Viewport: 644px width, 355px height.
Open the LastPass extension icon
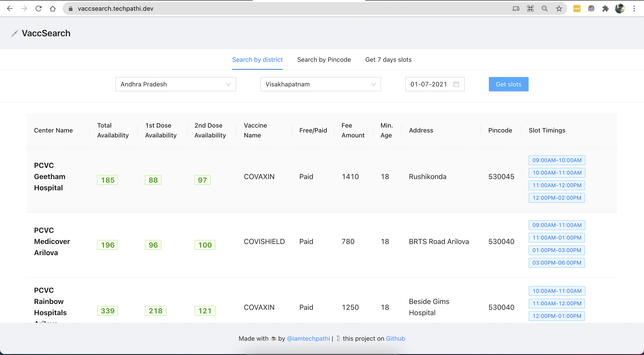click(577, 8)
